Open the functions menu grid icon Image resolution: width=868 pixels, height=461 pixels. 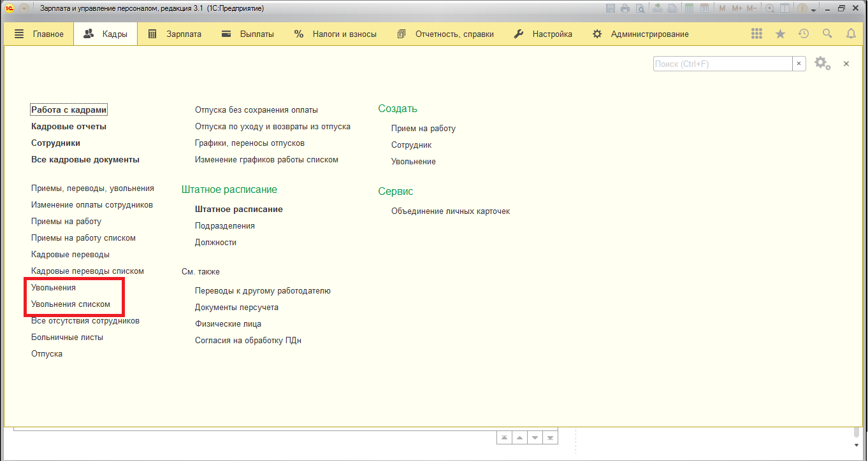click(x=757, y=34)
